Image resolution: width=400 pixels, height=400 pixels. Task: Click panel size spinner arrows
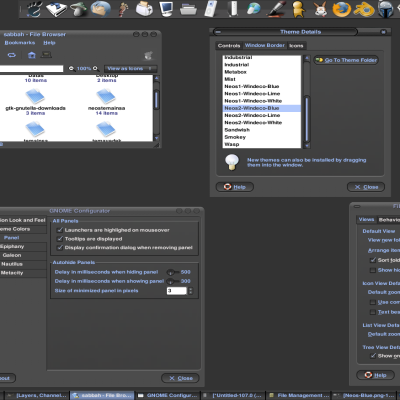191,291
